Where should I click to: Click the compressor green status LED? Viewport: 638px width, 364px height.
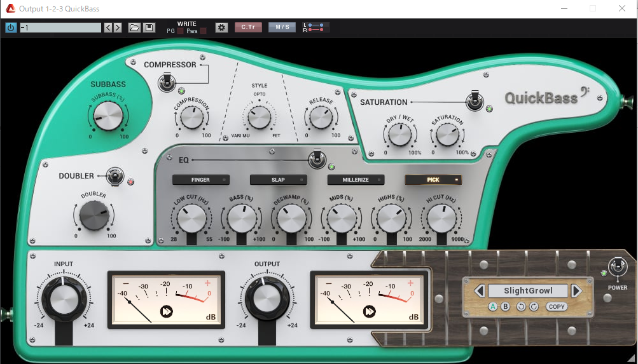coord(181,91)
